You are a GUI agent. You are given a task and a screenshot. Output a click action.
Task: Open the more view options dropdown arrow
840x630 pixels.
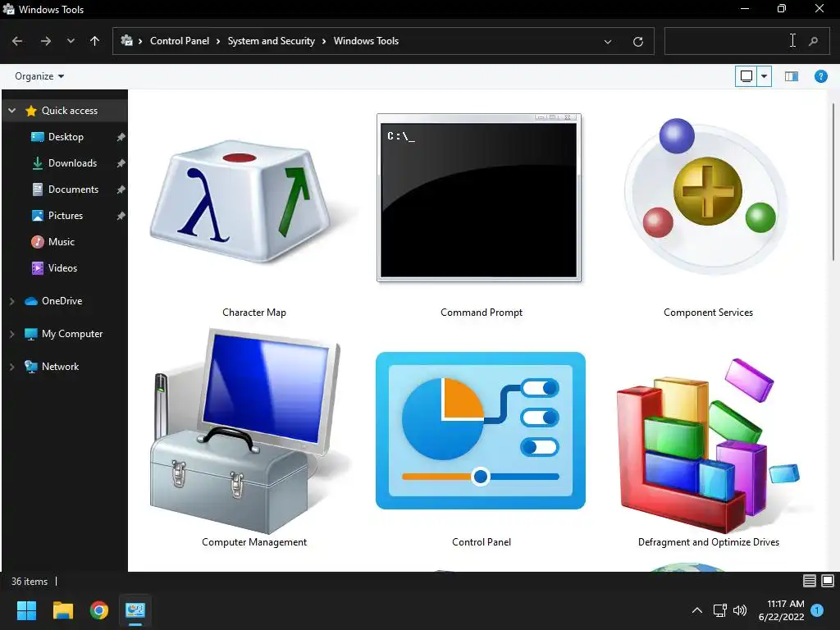click(x=764, y=76)
